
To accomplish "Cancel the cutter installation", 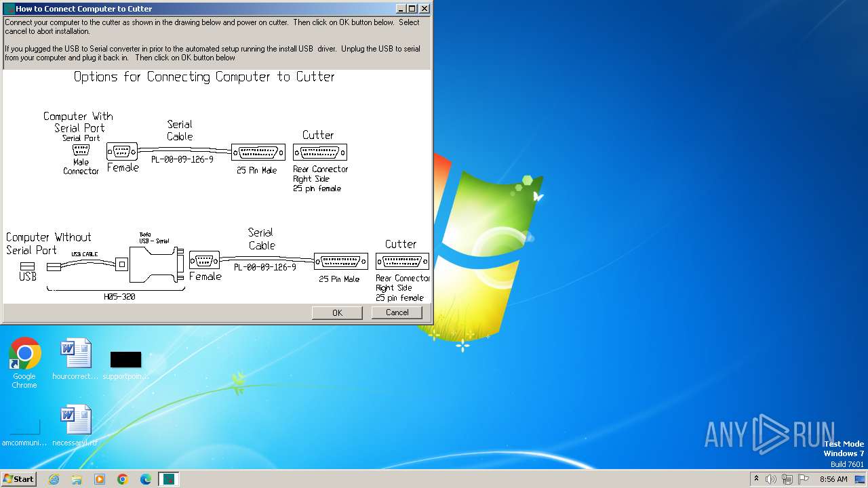I will [397, 312].
